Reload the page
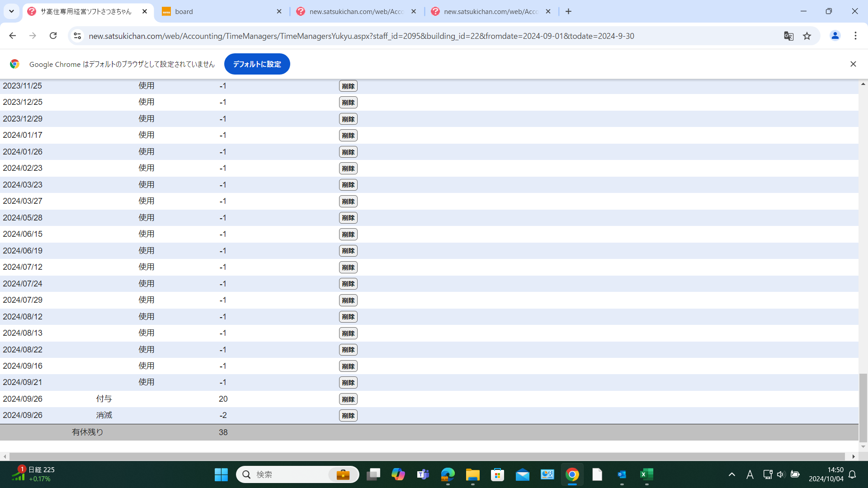868x488 pixels. [x=53, y=36]
